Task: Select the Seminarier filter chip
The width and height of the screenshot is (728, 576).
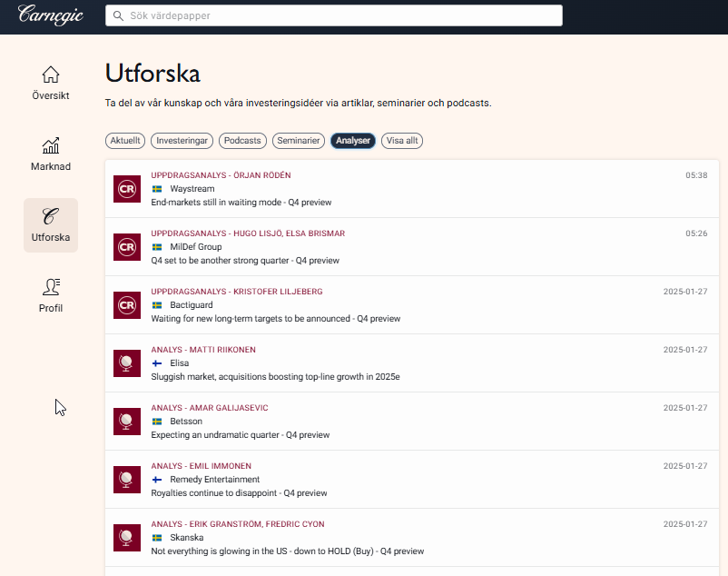Action: [299, 141]
